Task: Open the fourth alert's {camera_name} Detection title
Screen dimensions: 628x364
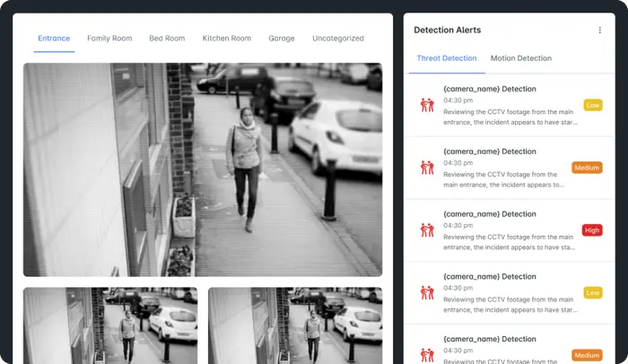Action: (490, 276)
